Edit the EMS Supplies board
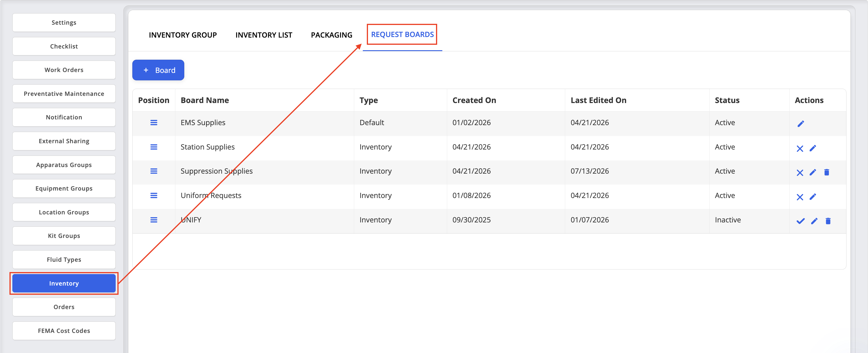This screenshot has height=353, width=868. [x=801, y=124]
